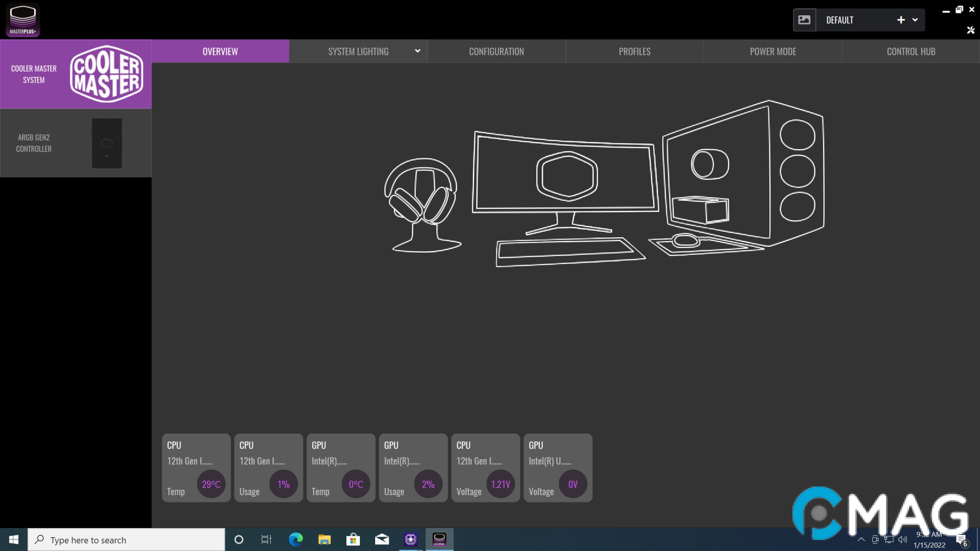Expand the DEFAULT profile dropdown arrow
Image resolution: width=980 pixels, height=551 pixels.
915,20
